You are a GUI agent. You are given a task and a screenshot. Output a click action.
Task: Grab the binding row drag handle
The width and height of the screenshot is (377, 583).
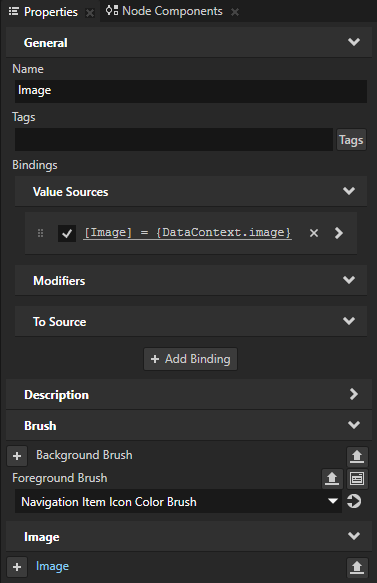41,233
